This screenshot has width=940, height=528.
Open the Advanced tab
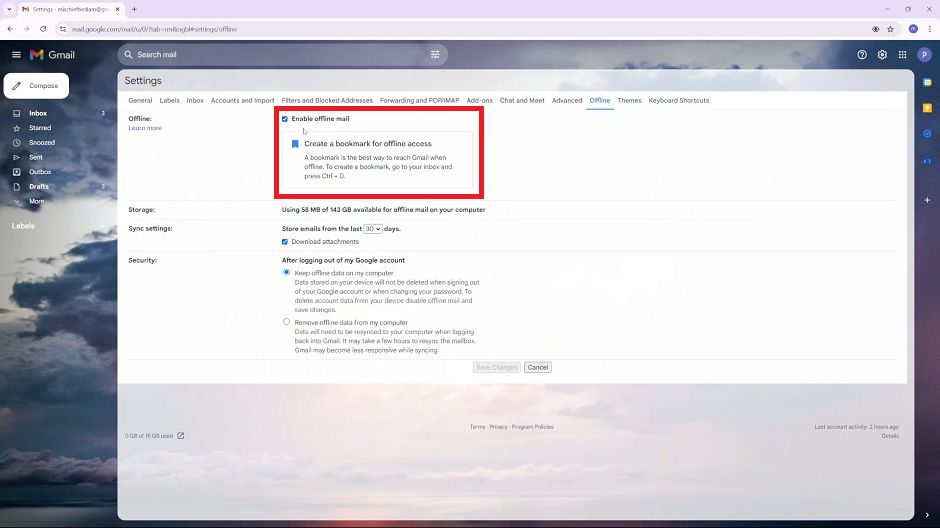pyautogui.click(x=567, y=101)
